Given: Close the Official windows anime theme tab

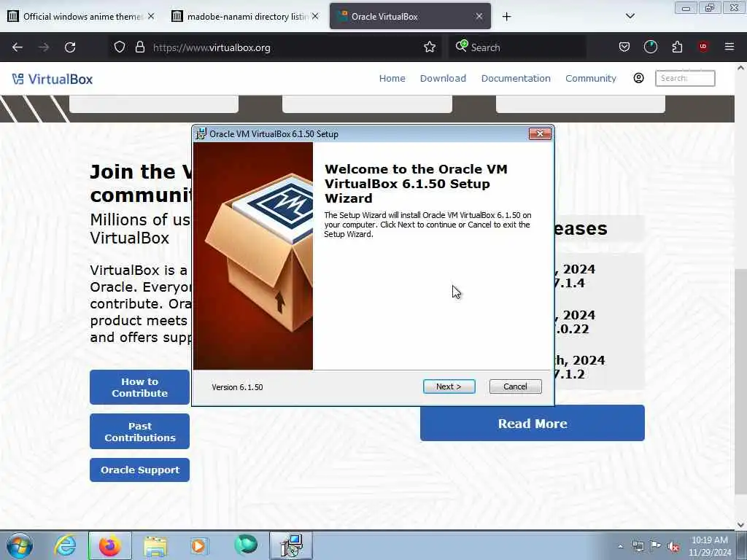Looking at the screenshot, I should (x=150, y=16).
